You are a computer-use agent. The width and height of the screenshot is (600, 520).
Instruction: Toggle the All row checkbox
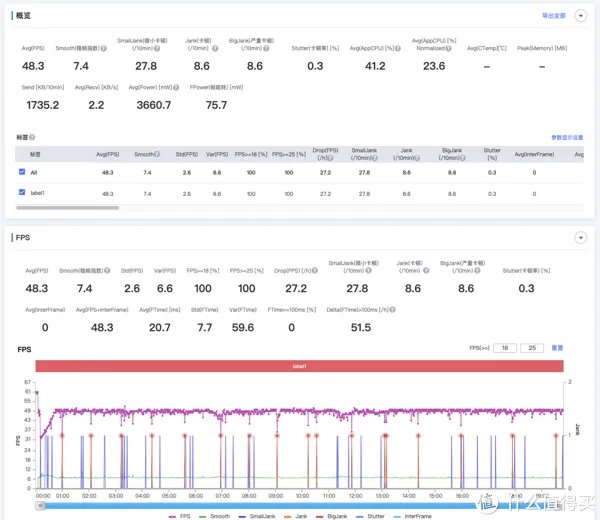coord(22,172)
